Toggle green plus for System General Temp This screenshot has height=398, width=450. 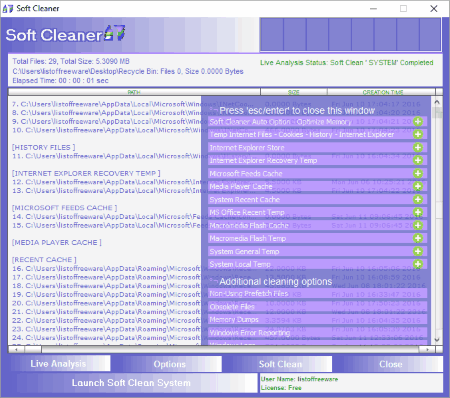pos(418,251)
